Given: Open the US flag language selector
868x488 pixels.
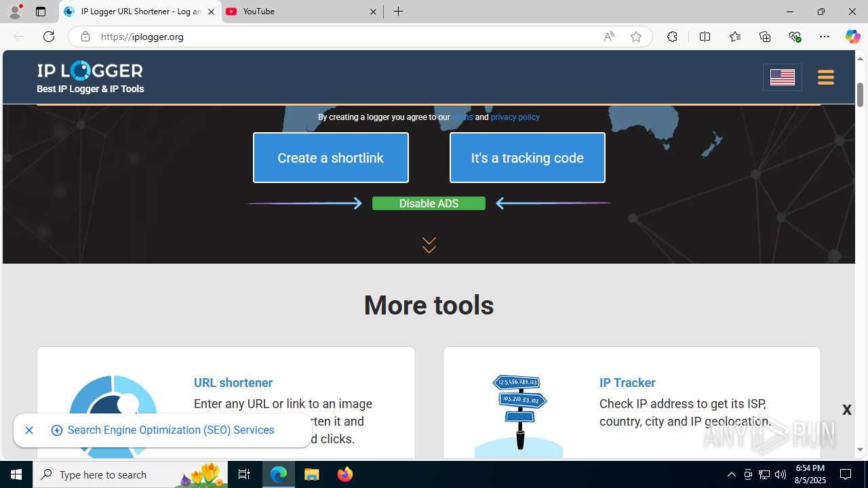Looking at the screenshot, I should pos(783,77).
